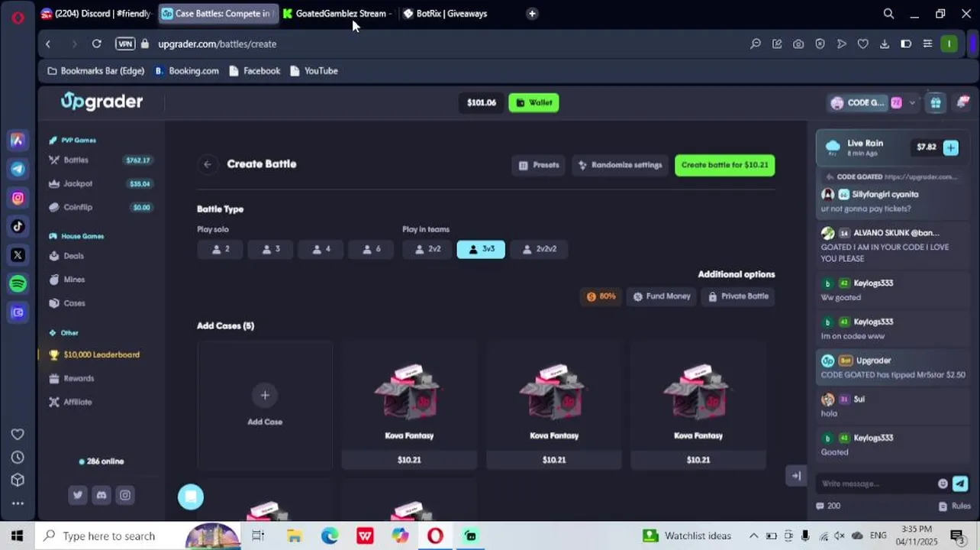Switch to the GoatedGamblez Stream tab
The height and width of the screenshot is (550, 980).
[x=338, y=14]
